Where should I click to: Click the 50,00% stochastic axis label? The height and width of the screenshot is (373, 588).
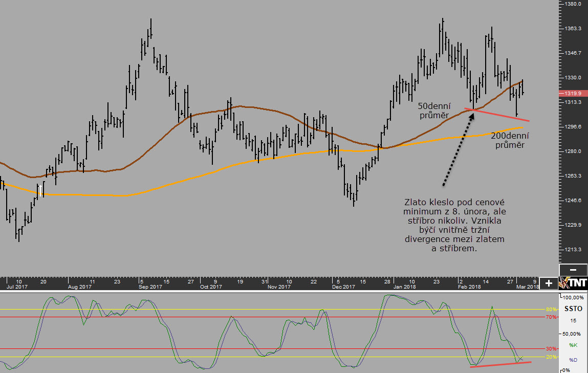[572, 334]
